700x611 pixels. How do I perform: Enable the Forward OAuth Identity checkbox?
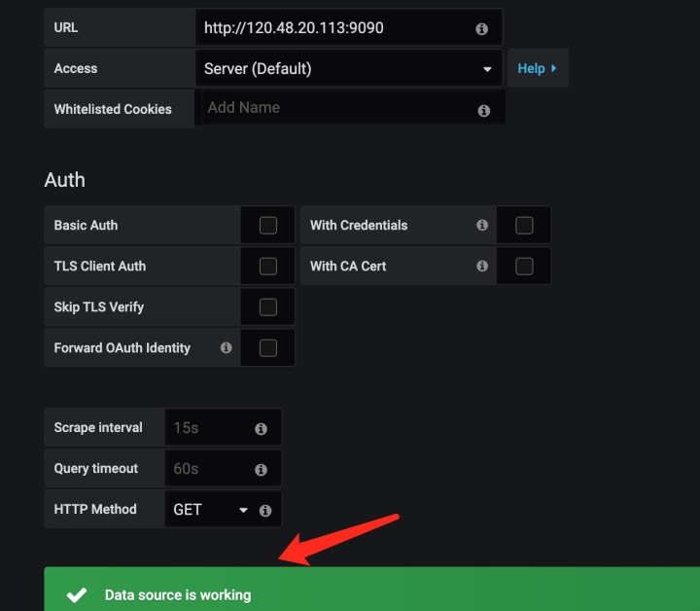pos(268,348)
